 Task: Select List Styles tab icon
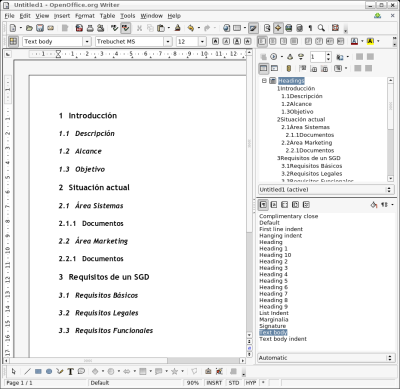click(306, 205)
